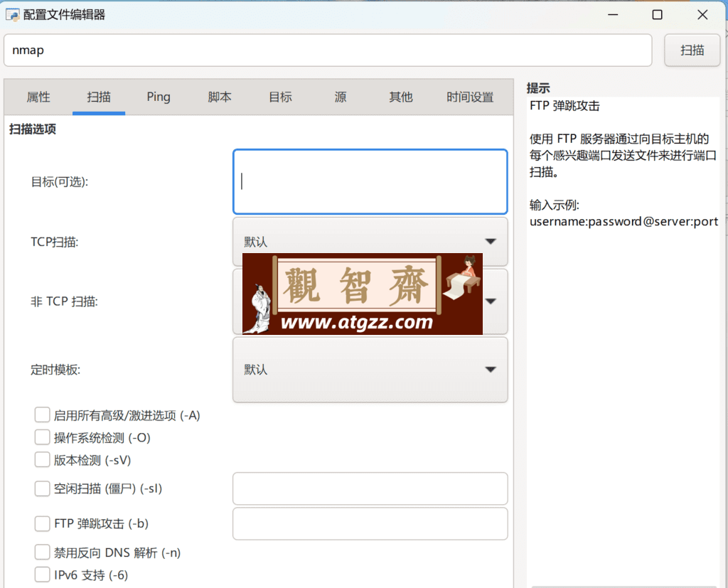
Task: Click the 提示 heading in the help panel
Action: [x=538, y=88]
